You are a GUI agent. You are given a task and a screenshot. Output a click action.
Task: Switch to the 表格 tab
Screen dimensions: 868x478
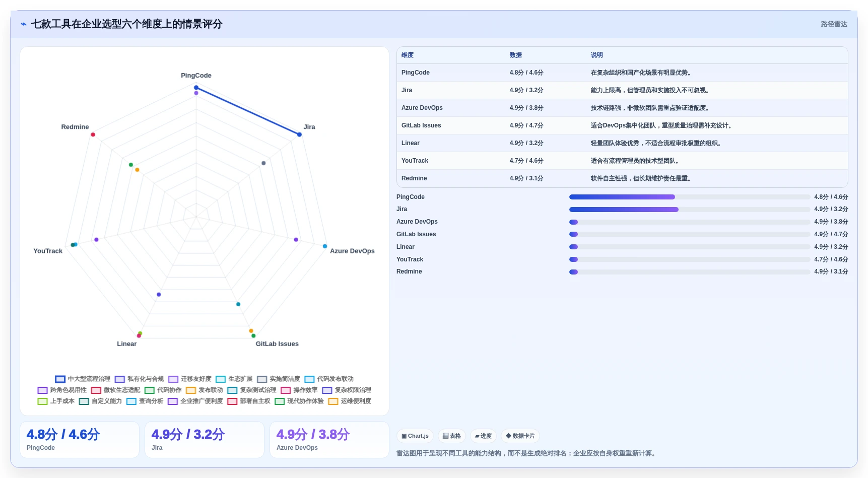pyautogui.click(x=451, y=436)
